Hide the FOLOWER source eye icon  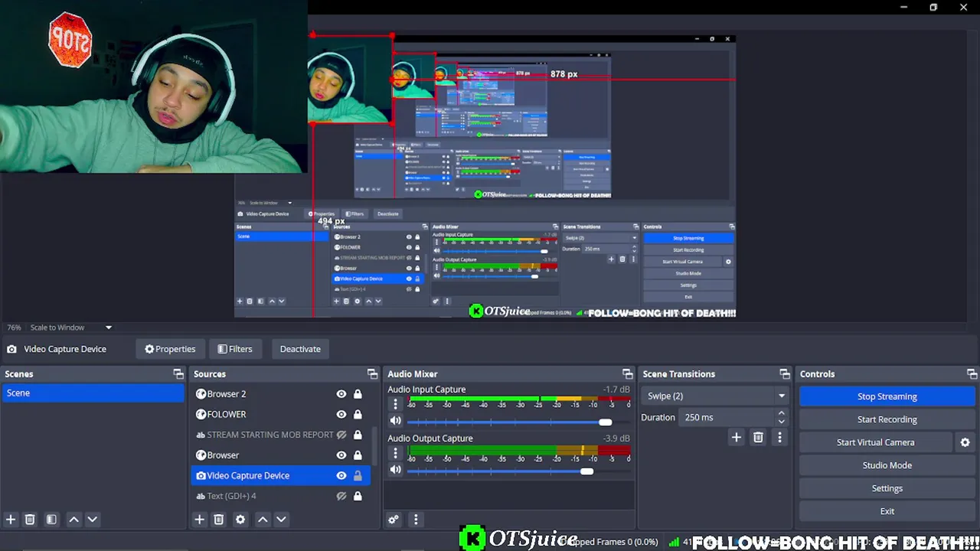pyautogui.click(x=341, y=414)
